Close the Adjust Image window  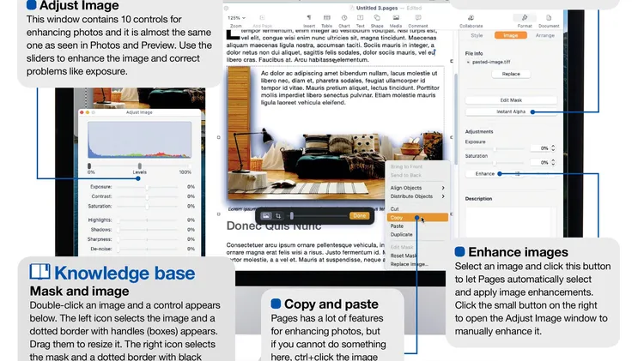click(x=82, y=112)
